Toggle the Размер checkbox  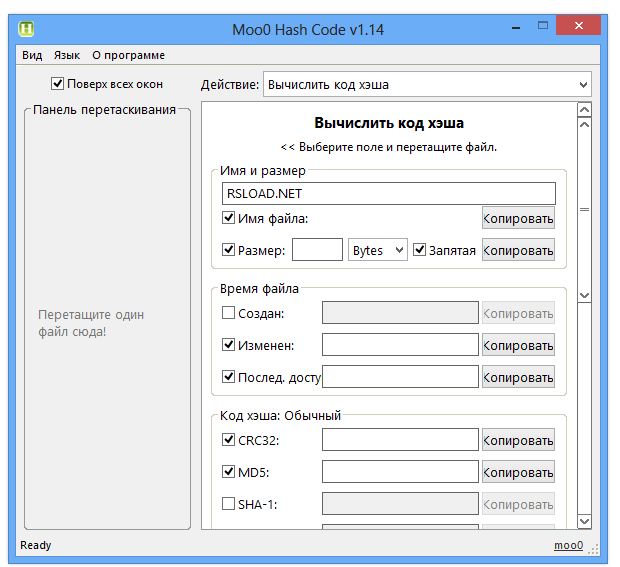pos(228,250)
